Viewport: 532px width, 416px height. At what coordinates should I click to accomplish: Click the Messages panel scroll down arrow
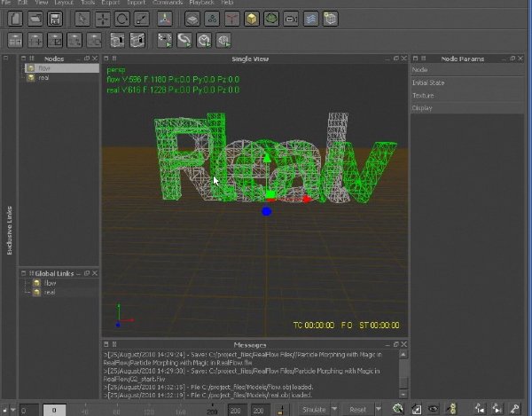(403, 394)
